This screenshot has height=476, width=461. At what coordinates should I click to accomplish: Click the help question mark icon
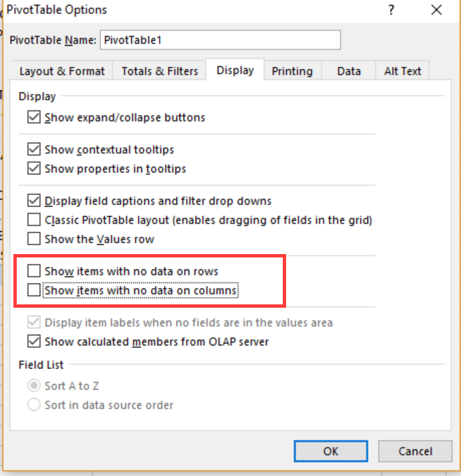391,10
